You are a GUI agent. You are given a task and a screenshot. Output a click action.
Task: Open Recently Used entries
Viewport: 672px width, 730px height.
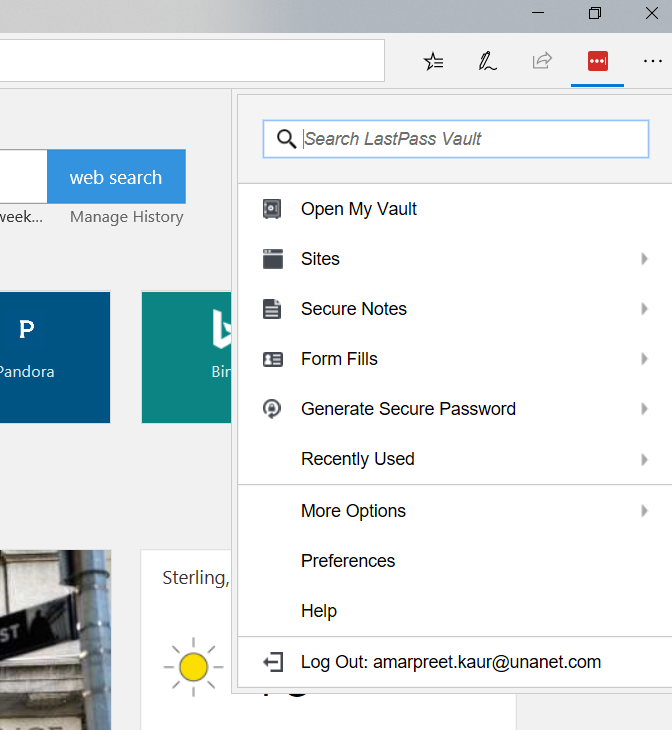tap(455, 459)
